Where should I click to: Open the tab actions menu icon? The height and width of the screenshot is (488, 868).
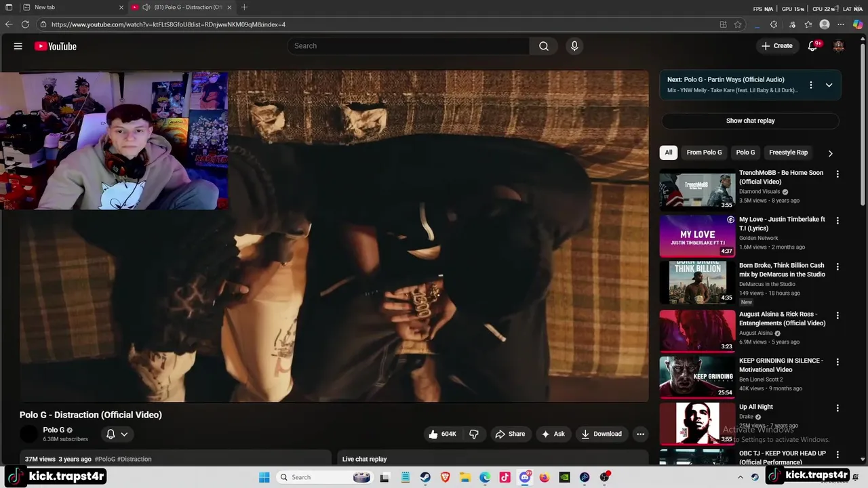point(9,7)
